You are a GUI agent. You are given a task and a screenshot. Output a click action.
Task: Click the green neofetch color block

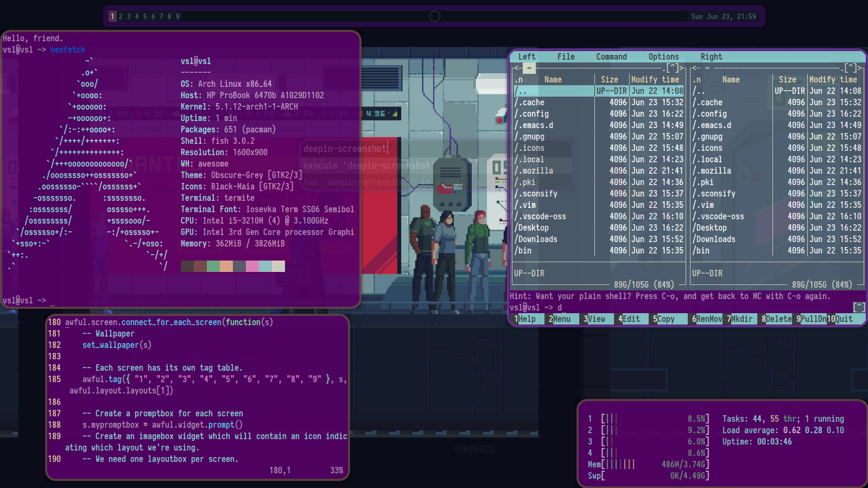coord(213,266)
